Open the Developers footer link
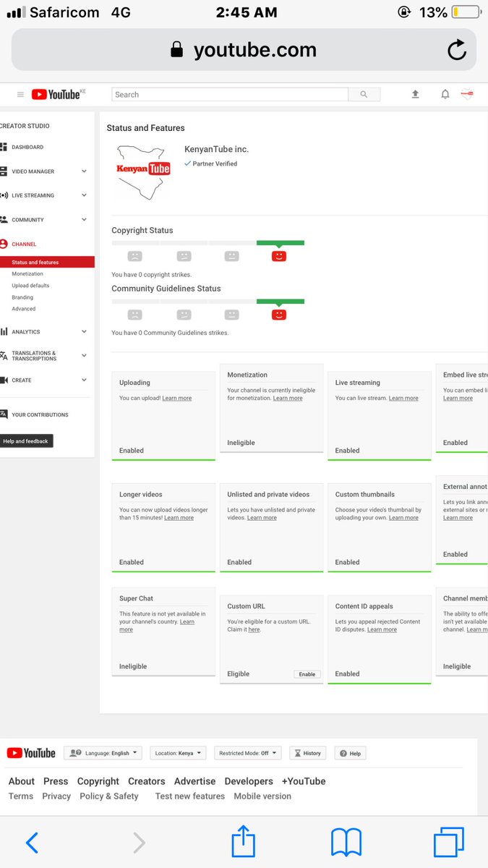The image size is (488, 868). click(249, 781)
